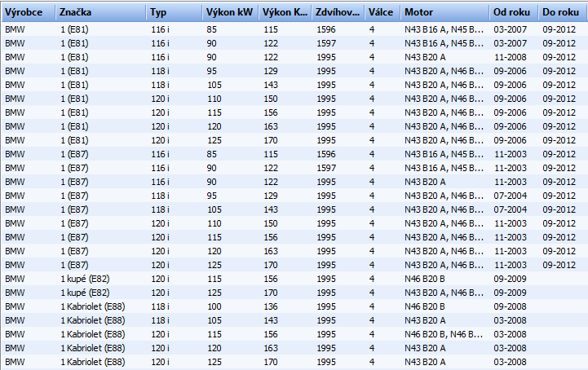Select the 150 cell in 1 (E87) row
Image resolution: width=588 pixels, height=370 pixels.
271,224
